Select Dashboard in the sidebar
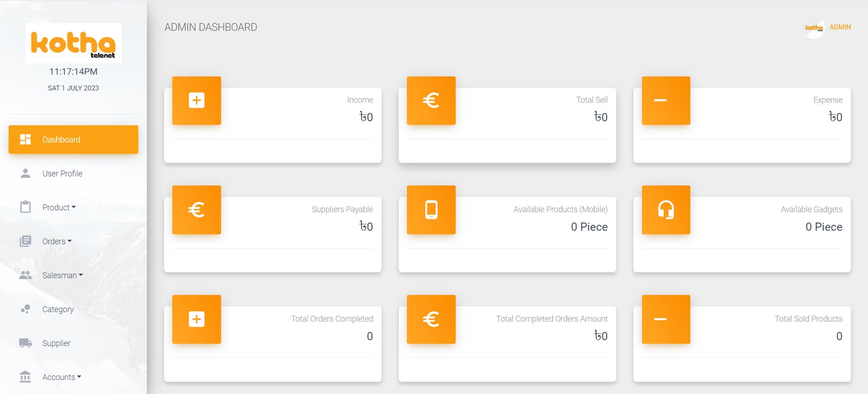868x394 pixels. coord(73,140)
